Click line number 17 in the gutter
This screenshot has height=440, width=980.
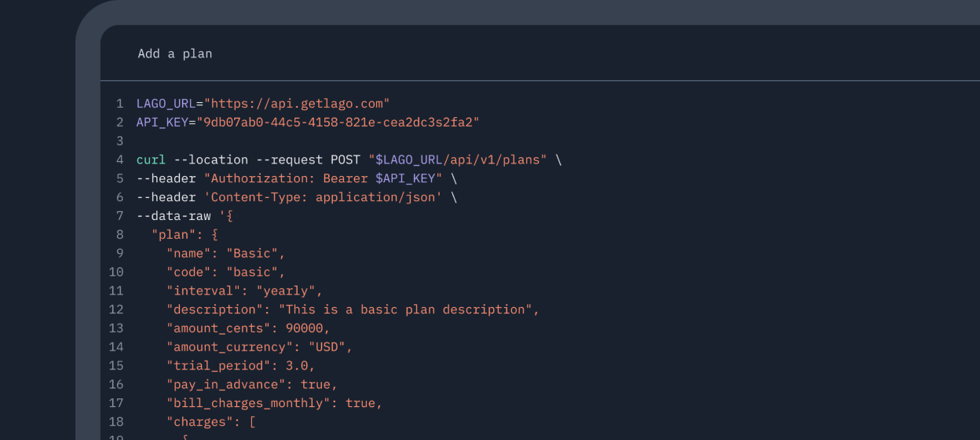coord(116,403)
